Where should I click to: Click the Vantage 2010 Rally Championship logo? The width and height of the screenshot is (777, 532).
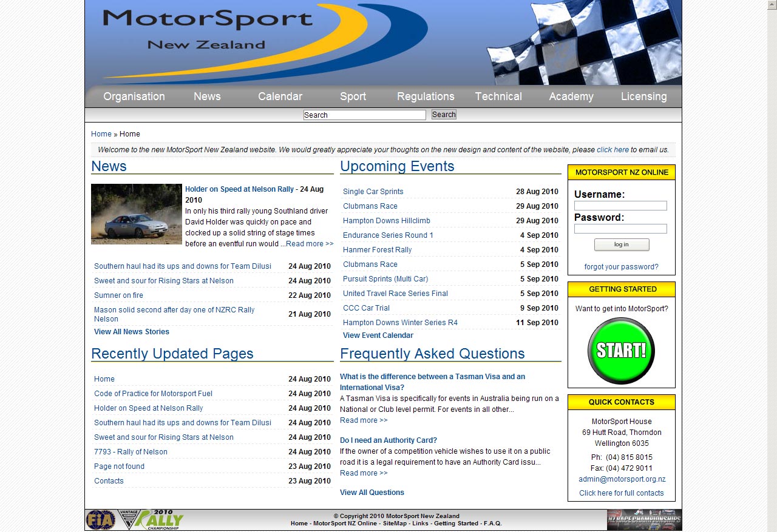pos(151,520)
